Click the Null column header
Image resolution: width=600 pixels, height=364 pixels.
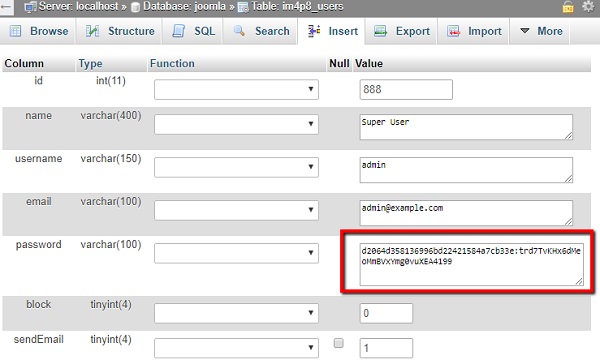(339, 63)
